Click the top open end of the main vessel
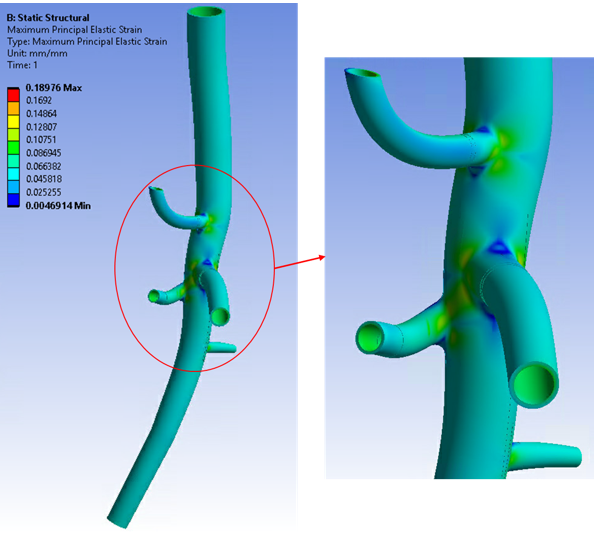Image resolution: width=594 pixels, height=535 pixels. pos(206,11)
